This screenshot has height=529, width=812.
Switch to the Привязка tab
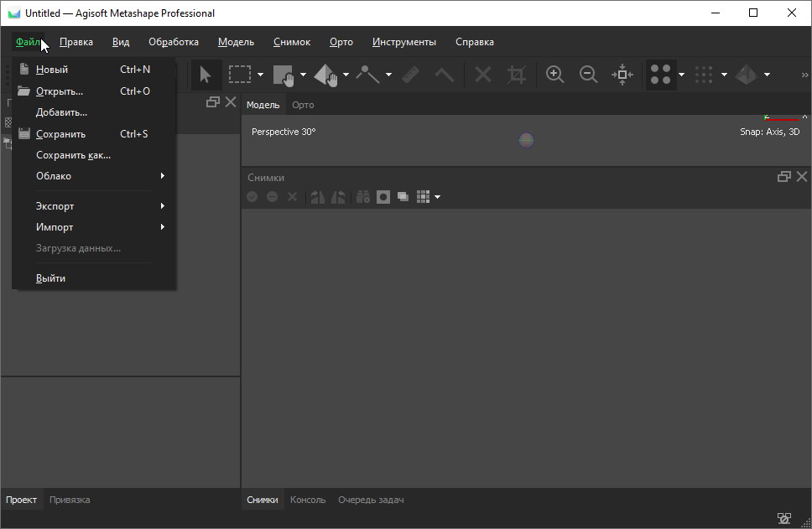tap(70, 500)
